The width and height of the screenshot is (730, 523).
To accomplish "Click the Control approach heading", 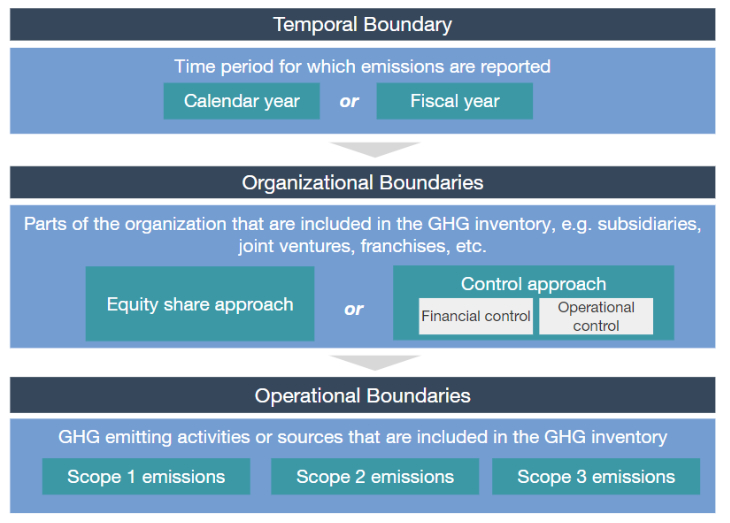I will click(x=534, y=284).
